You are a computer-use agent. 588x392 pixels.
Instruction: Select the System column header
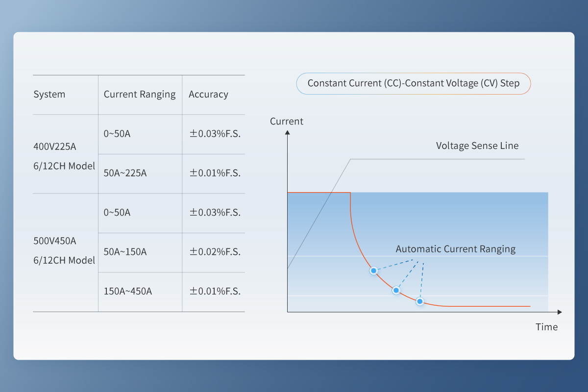[49, 95]
